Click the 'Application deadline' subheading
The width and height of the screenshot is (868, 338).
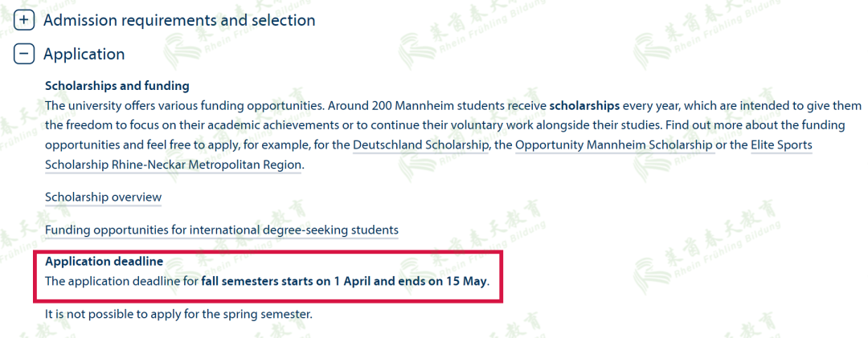click(104, 262)
